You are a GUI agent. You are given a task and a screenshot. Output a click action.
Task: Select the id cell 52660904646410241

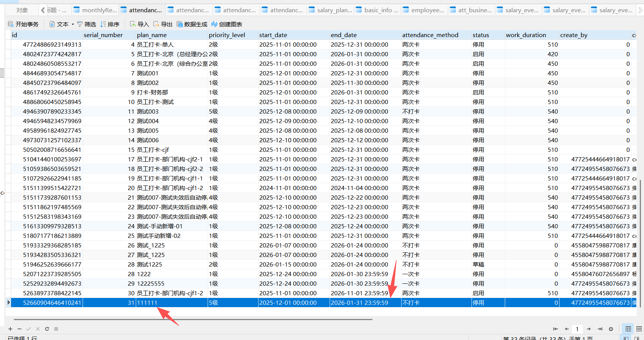[47, 303]
